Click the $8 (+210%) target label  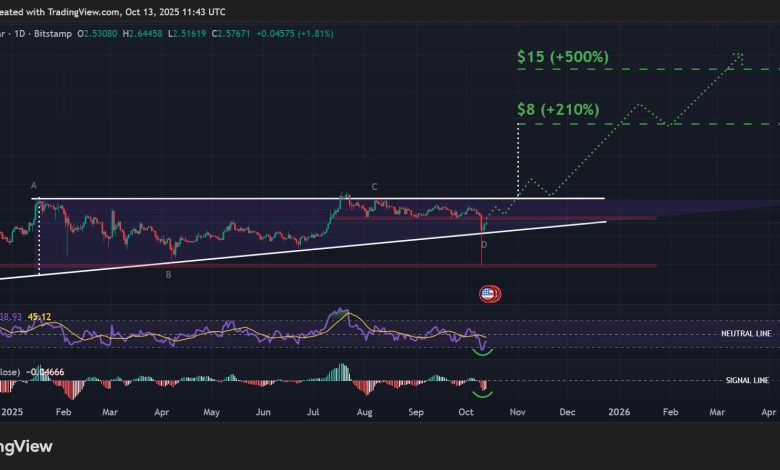tap(557, 110)
